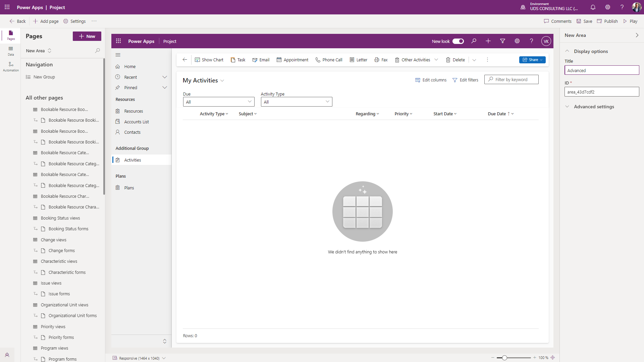Collapse the New Area properties pane
Image resolution: width=644 pixels, height=362 pixels.
[637, 35]
